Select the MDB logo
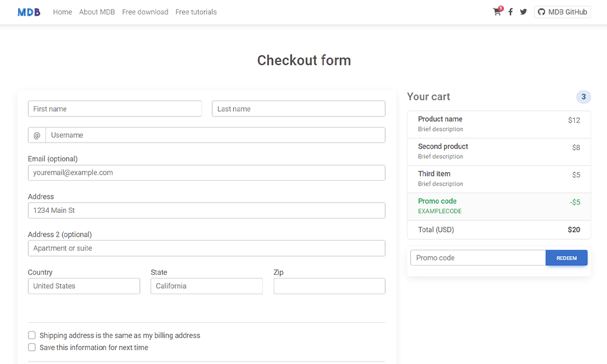This screenshot has height=364, width=607. 29,12
